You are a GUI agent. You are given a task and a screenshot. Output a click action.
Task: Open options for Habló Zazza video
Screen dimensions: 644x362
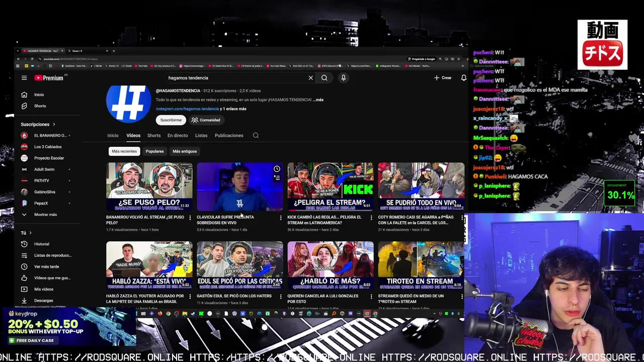click(190, 297)
